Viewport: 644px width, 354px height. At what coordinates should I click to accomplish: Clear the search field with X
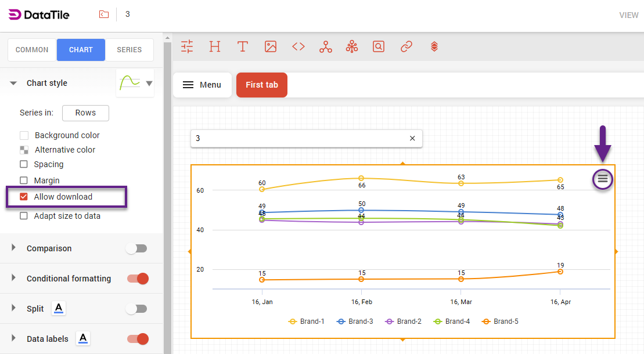[412, 138]
